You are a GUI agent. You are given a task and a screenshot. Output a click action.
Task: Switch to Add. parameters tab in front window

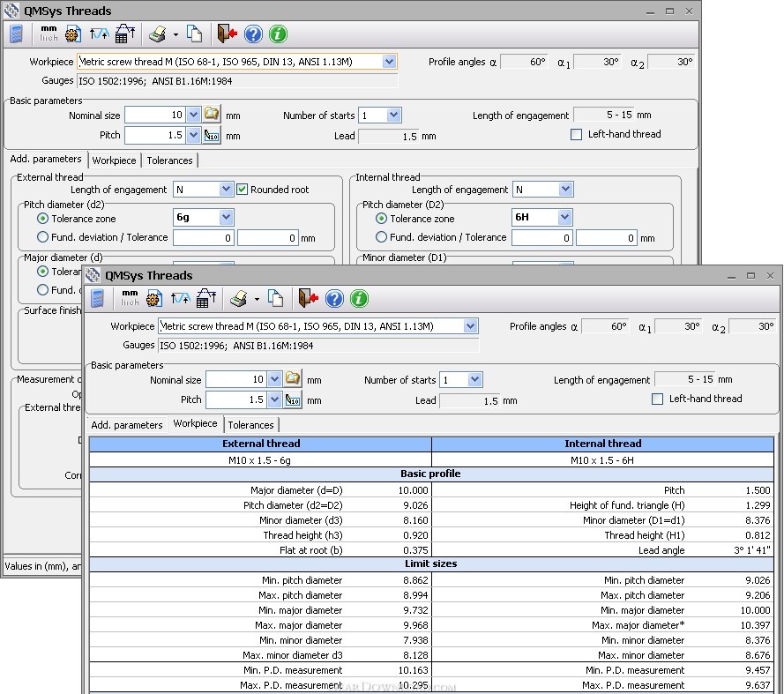(x=127, y=425)
